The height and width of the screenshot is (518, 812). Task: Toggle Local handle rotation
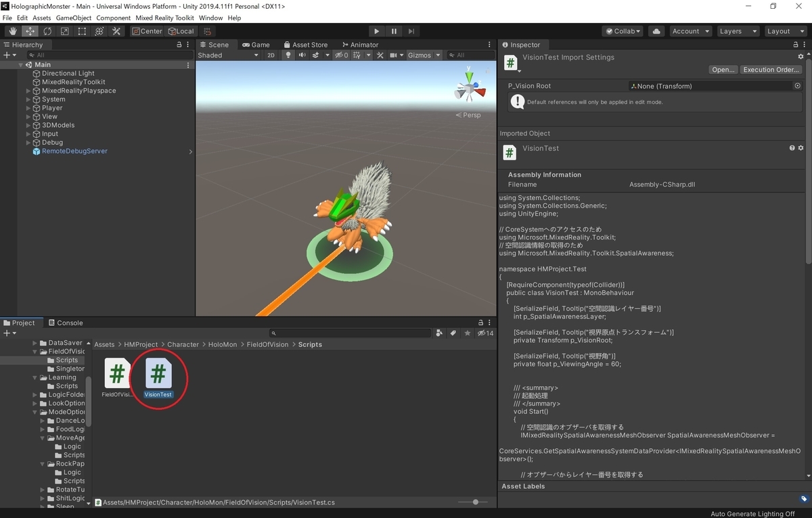click(x=180, y=31)
